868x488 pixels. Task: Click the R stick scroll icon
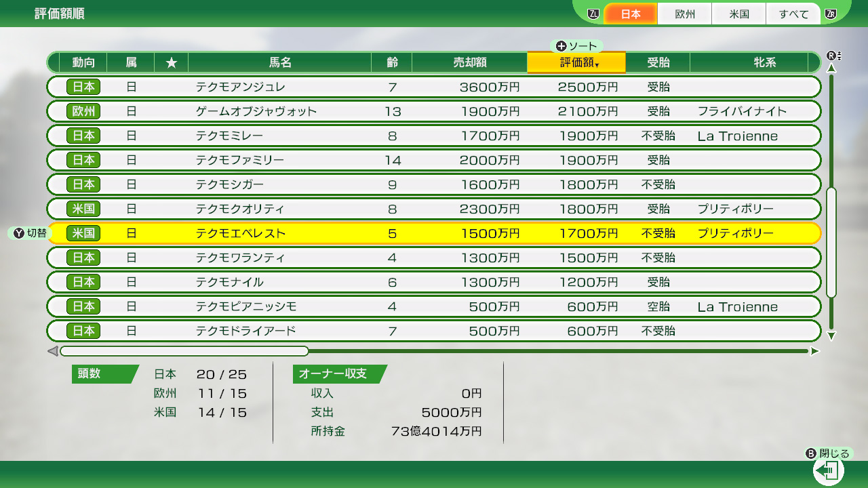[x=833, y=56]
